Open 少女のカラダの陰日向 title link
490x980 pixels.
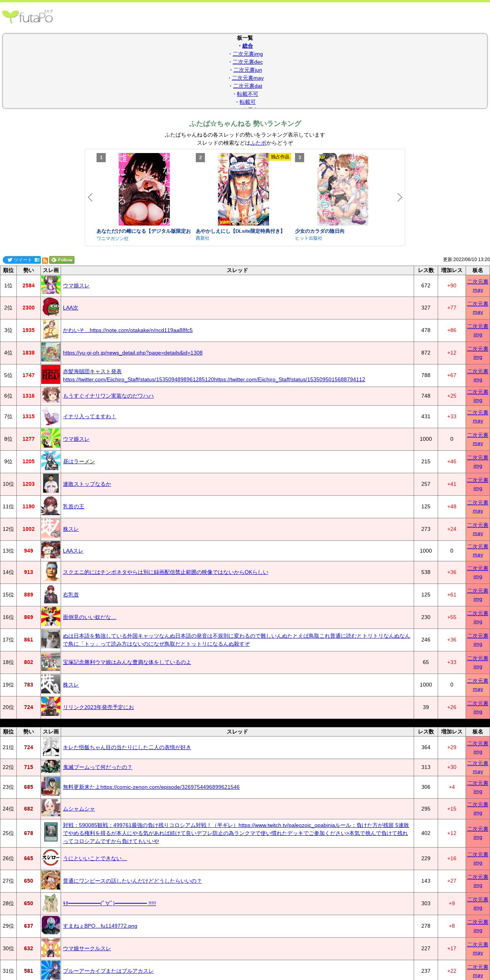(319, 231)
